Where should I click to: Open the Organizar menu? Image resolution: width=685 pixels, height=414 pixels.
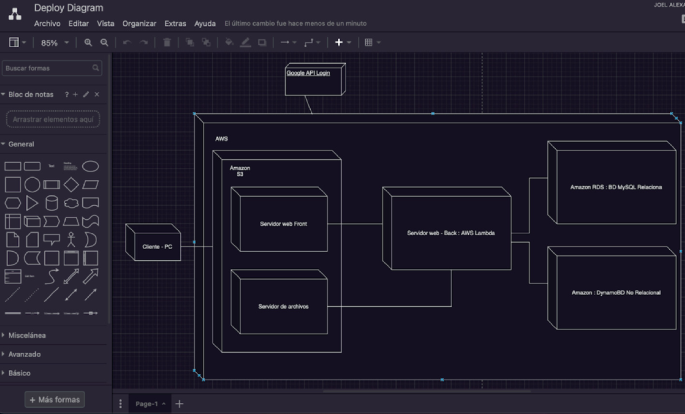(x=139, y=23)
